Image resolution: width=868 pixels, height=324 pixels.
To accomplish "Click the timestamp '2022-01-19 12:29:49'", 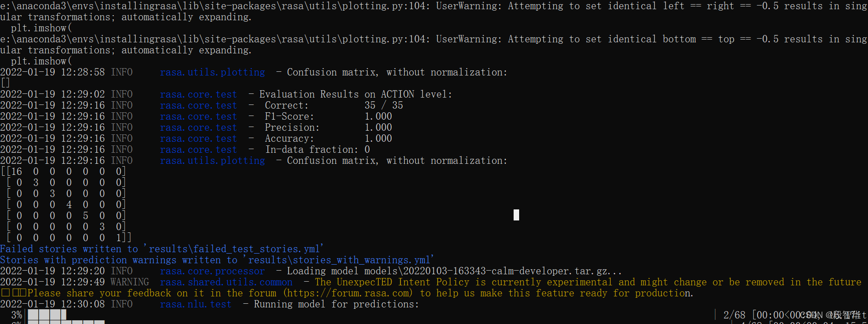I will click(x=52, y=282).
